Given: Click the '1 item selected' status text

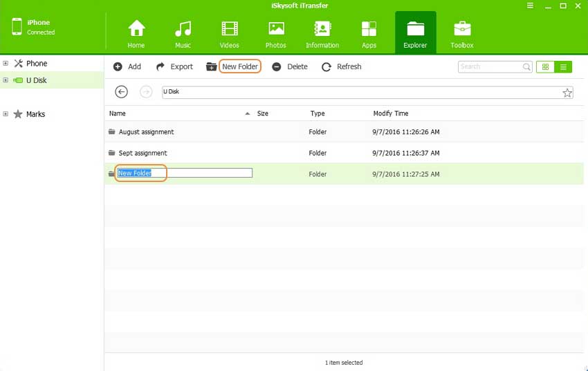Looking at the screenshot, I should pyautogui.click(x=344, y=363).
